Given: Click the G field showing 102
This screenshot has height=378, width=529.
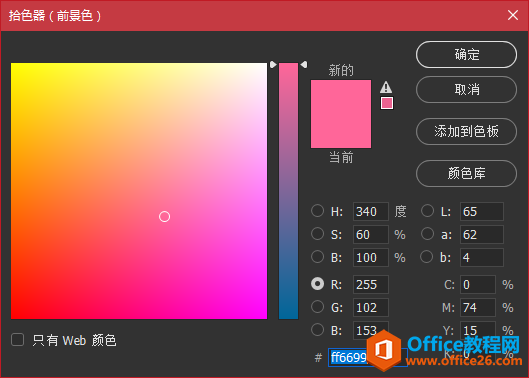Looking at the screenshot, I should click(x=370, y=307).
